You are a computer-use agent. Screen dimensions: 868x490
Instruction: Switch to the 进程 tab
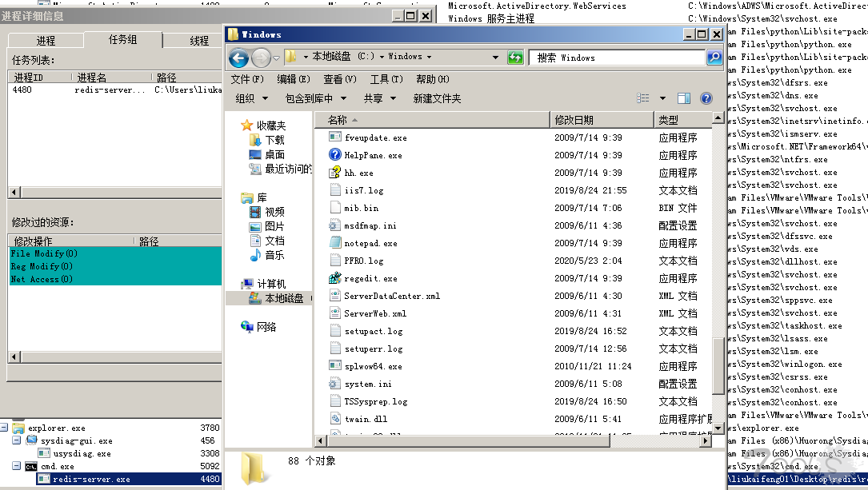coord(46,41)
